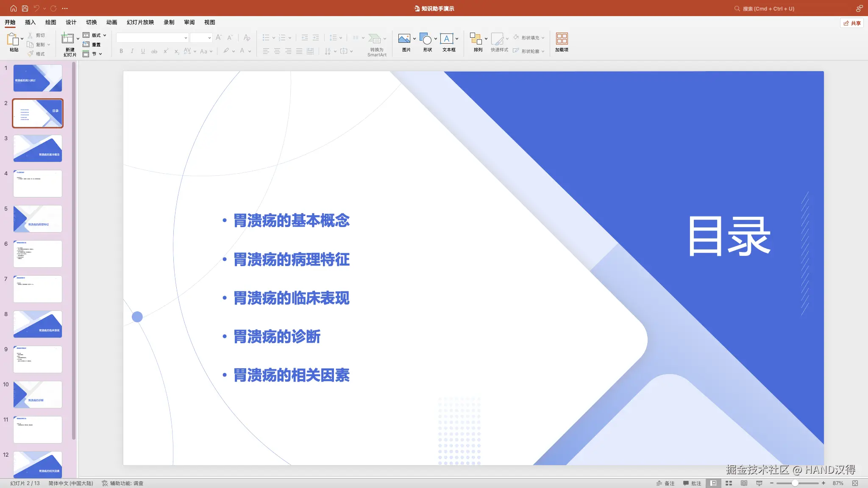Image resolution: width=868 pixels, height=488 pixels.
Task: Switch to slide sorter view
Action: [x=729, y=483]
